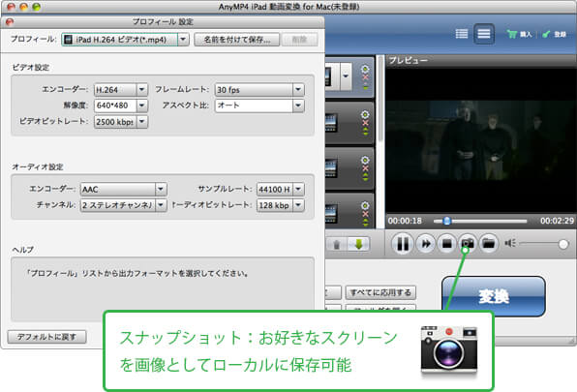This screenshot has width=577, height=392.
Task: Click the file list vertical scrollbar
Action: [x=380, y=100]
